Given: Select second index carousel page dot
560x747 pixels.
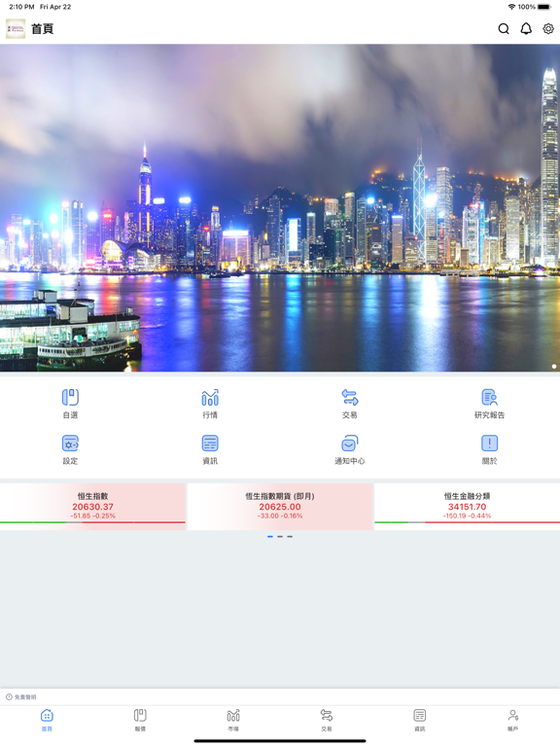Looking at the screenshot, I should point(280,537).
